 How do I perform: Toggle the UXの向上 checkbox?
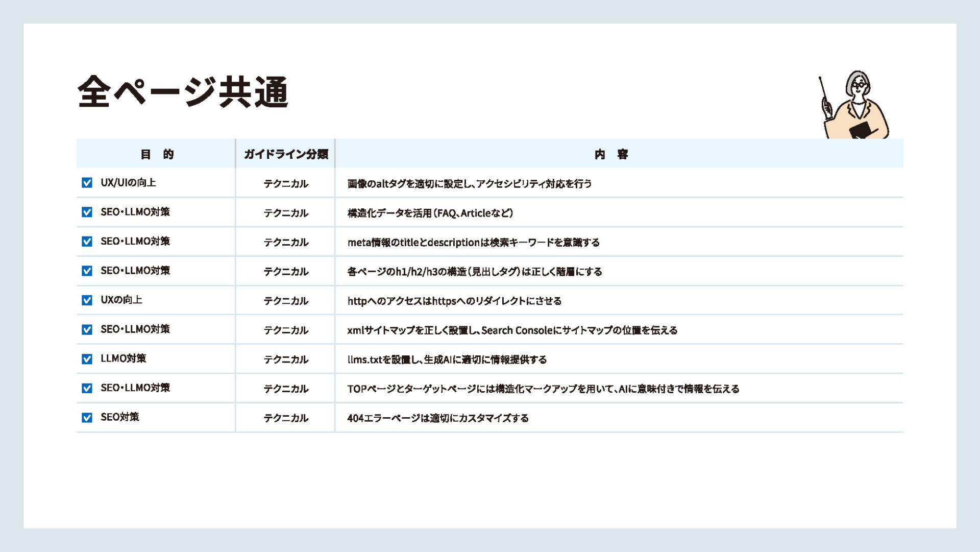tap(87, 300)
